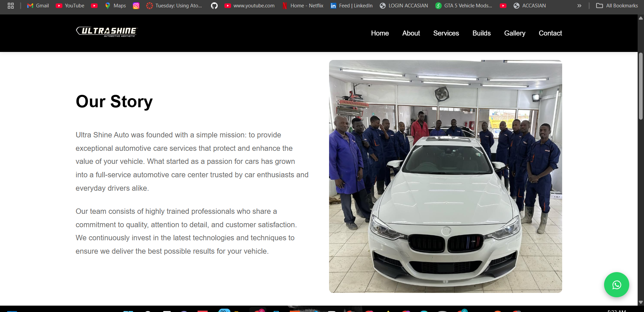Screen dimensions: 644x312
Task: Click the Ultrashine logo
Action: [x=107, y=32]
